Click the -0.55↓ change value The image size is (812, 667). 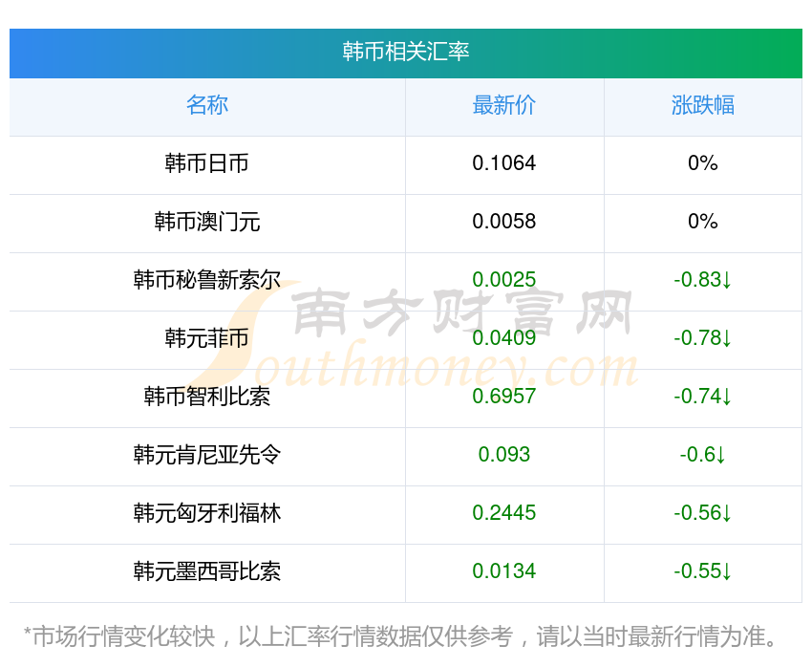pyautogui.click(x=703, y=571)
